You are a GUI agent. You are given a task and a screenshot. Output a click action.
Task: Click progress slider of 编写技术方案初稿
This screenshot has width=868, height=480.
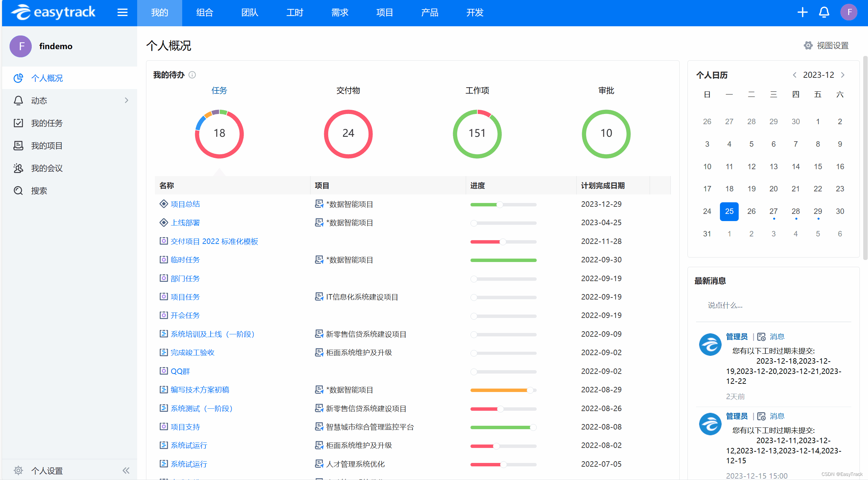point(503,390)
